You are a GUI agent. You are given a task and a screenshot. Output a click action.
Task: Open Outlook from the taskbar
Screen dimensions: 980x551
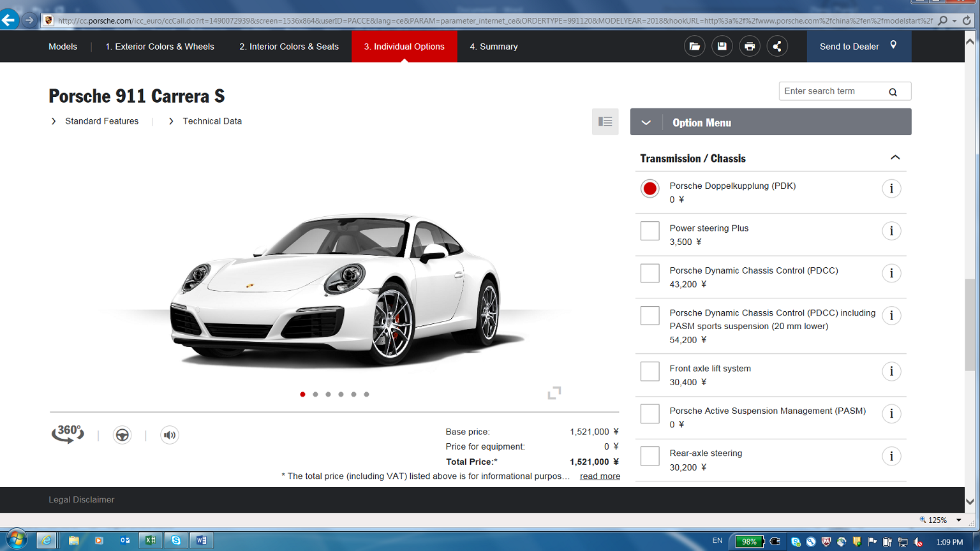click(x=124, y=540)
